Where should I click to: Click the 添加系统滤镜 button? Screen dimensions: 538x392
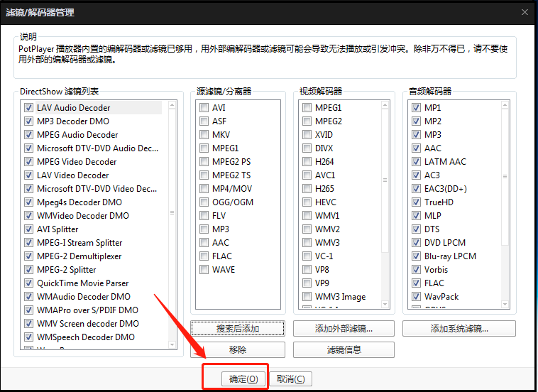point(459,328)
